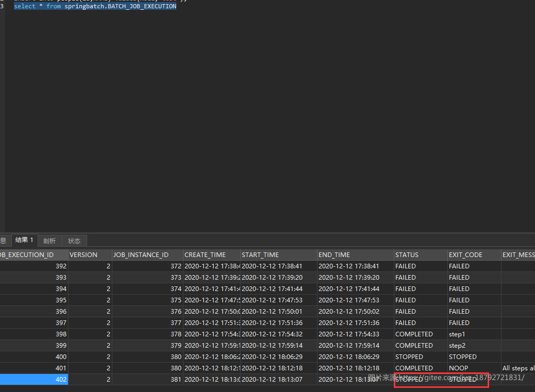Select the END_TIME column header
The image size is (535, 392).
(356, 254)
